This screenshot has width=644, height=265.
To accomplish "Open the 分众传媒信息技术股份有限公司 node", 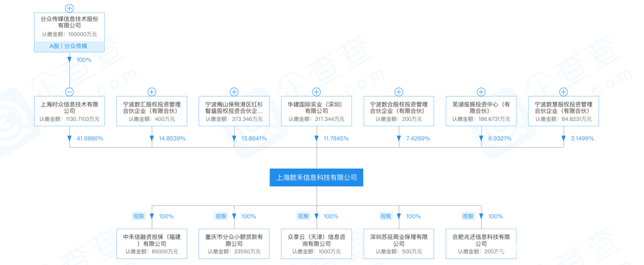I will (69, 32).
